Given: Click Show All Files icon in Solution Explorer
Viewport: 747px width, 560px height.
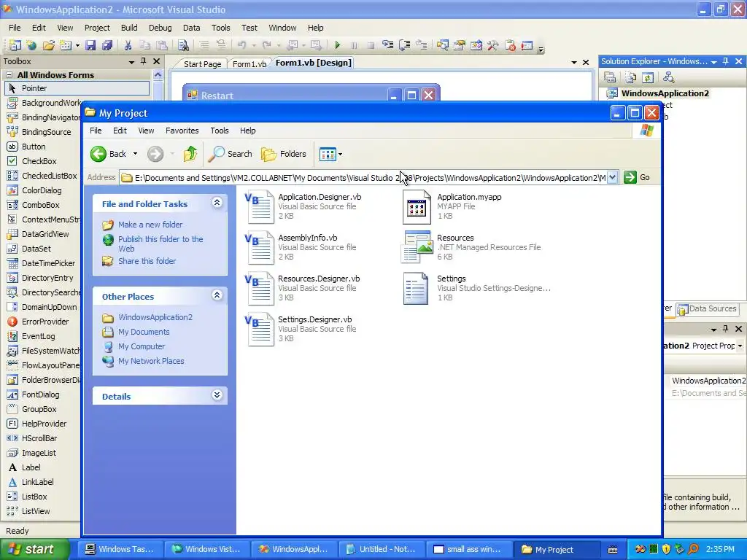Looking at the screenshot, I should tap(630, 77).
